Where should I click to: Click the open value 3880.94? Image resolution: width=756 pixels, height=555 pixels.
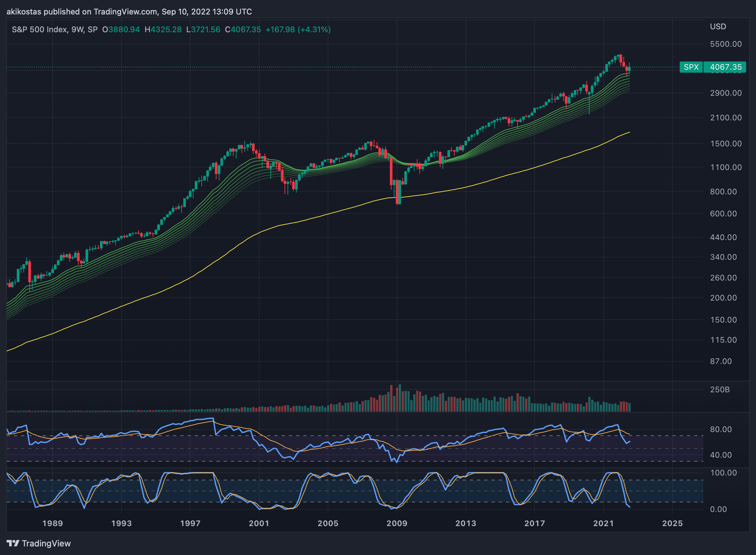click(124, 30)
